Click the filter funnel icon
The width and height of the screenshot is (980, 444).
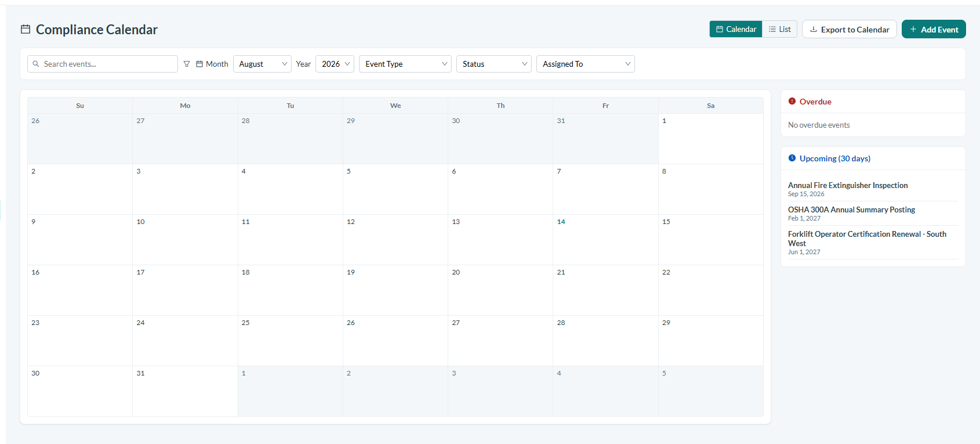pos(187,64)
